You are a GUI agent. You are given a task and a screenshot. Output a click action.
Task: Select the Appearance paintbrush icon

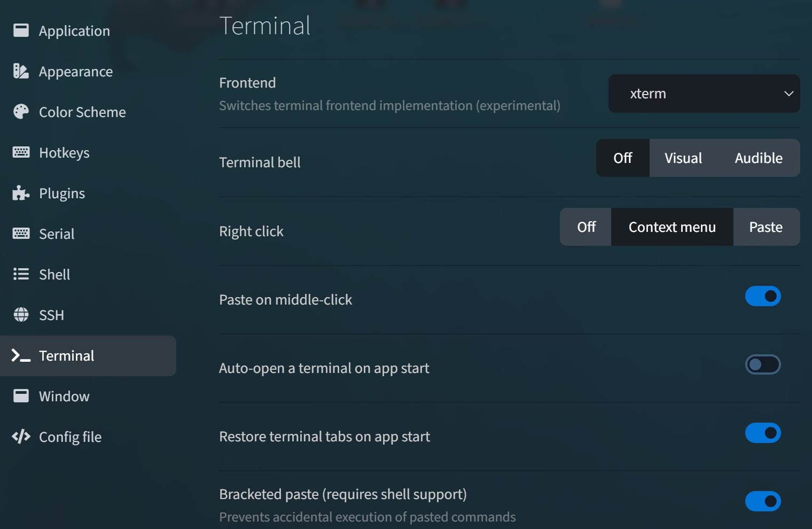(x=21, y=71)
